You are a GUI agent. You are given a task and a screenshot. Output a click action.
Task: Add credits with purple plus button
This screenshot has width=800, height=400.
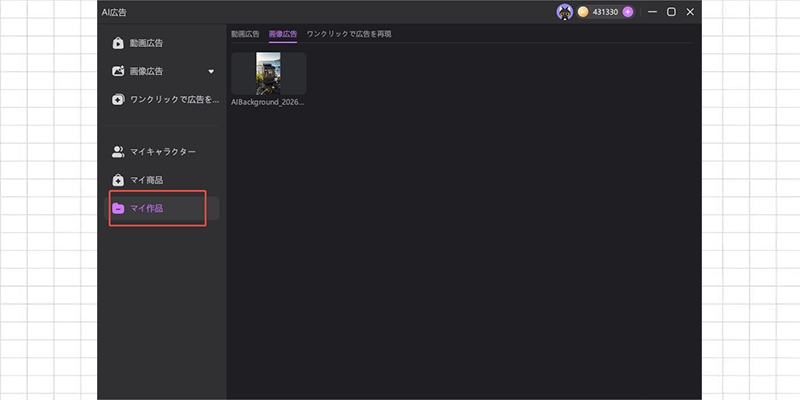coord(628,12)
